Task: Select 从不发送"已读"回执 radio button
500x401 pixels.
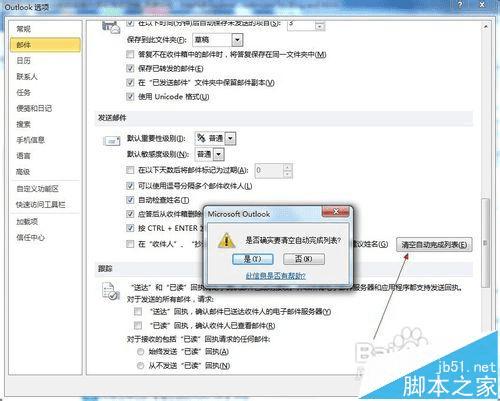Action: [140, 366]
